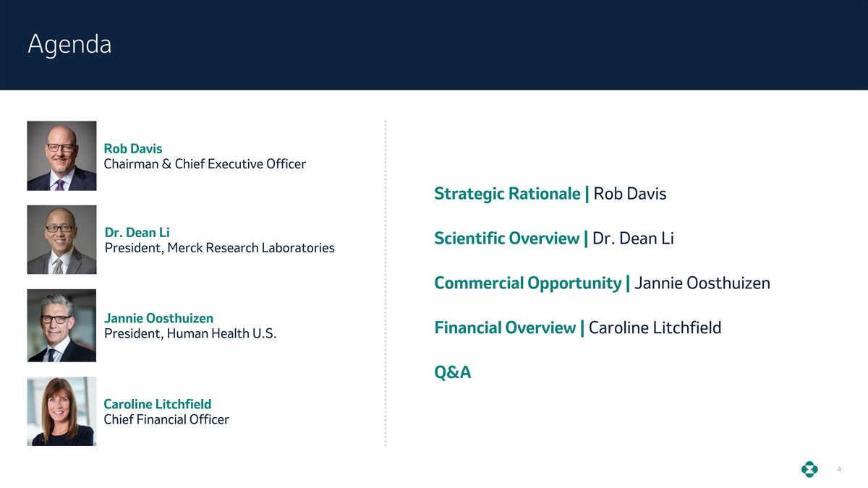Click the Dr. Dean Li name label
Viewport: 868px width, 488px height.
[137, 233]
